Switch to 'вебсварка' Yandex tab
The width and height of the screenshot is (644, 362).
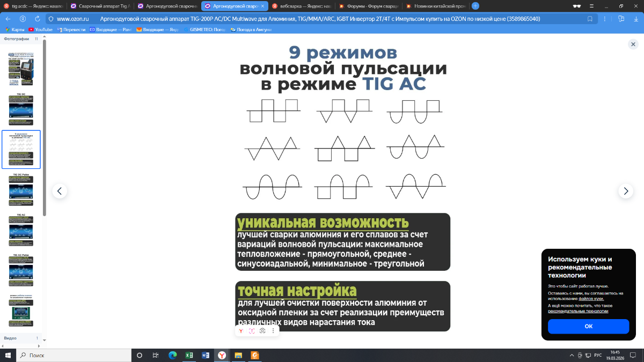(x=303, y=6)
